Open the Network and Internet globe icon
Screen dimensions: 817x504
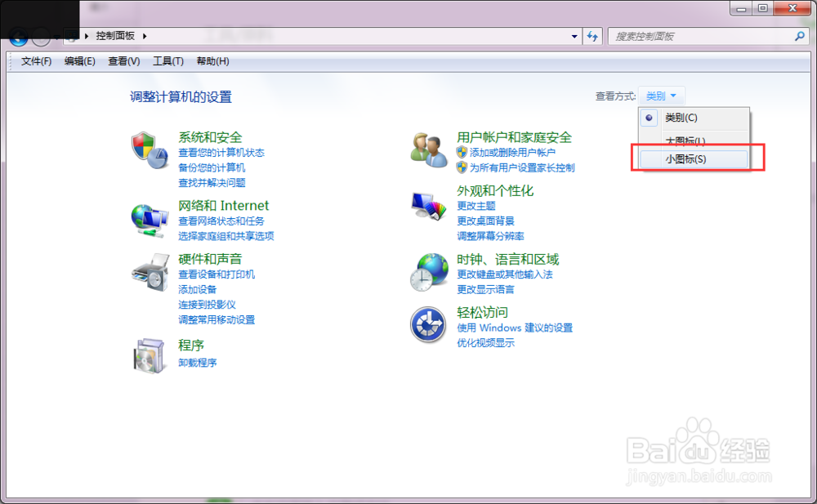coord(150,220)
